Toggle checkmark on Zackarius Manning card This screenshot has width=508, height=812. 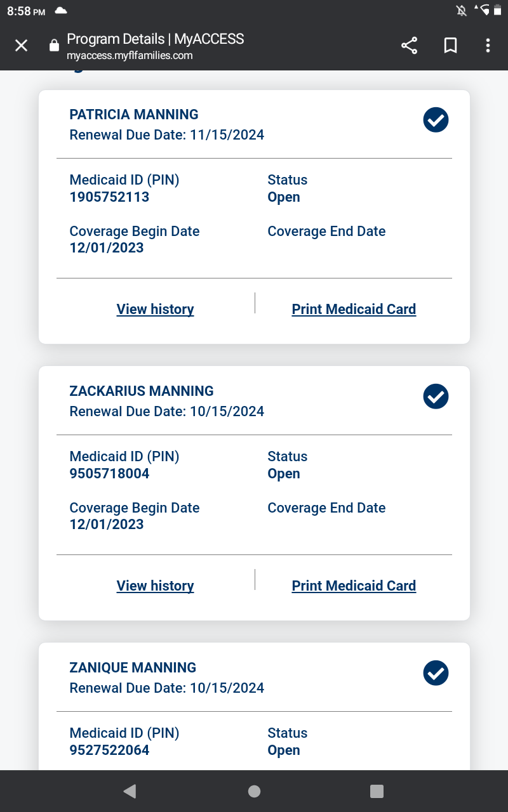point(436,396)
